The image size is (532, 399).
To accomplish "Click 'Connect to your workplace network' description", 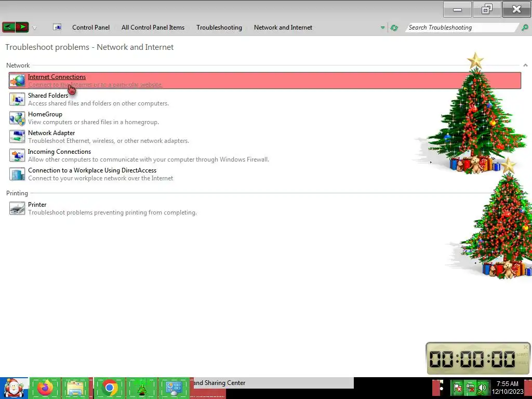I will click(100, 178).
